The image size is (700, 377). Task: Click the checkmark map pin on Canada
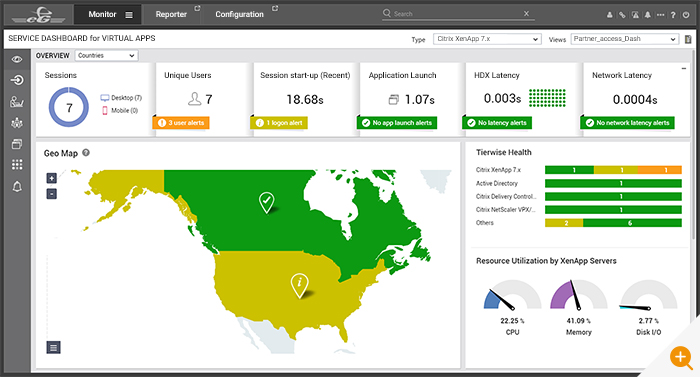(x=267, y=203)
